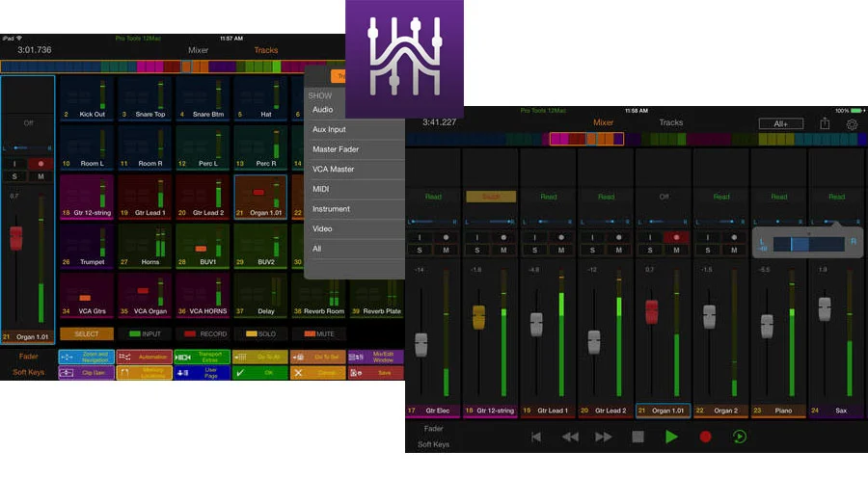Screen dimensions: 868x478
Task: Click the Zoom and Navigation soft key
Action: click(x=87, y=357)
